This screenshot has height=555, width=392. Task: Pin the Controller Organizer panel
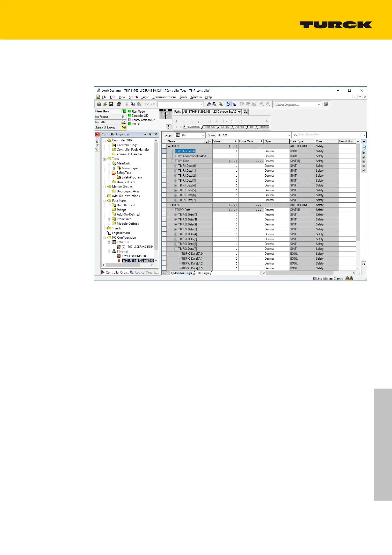150,134
